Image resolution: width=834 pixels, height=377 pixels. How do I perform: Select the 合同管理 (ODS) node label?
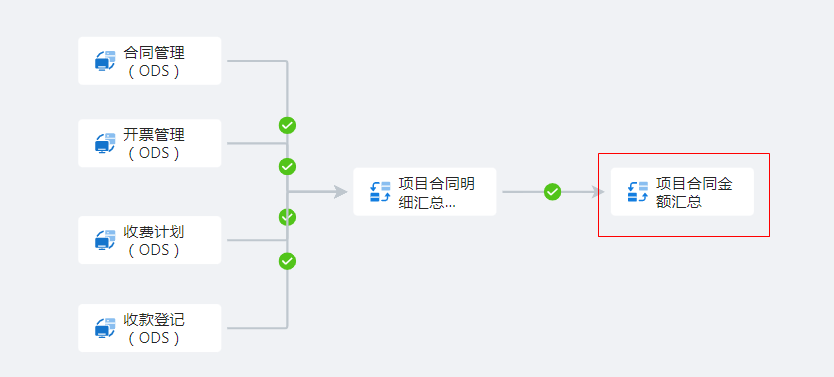click(x=154, y=62)
